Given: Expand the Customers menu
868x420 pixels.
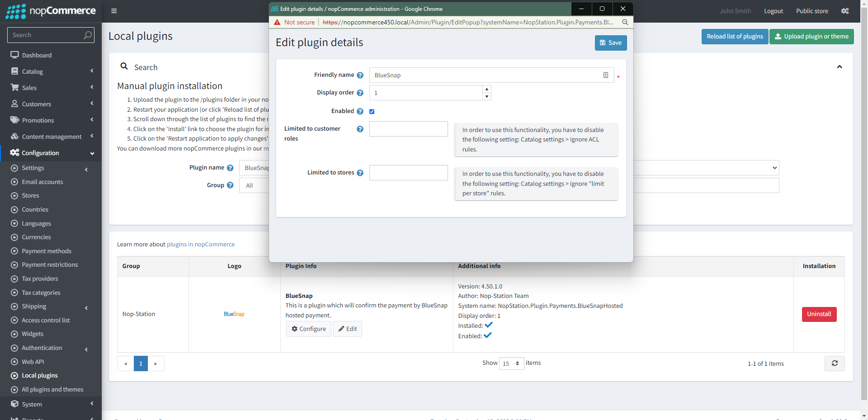Looking at the screenshot, I should (x=51, y=104).
